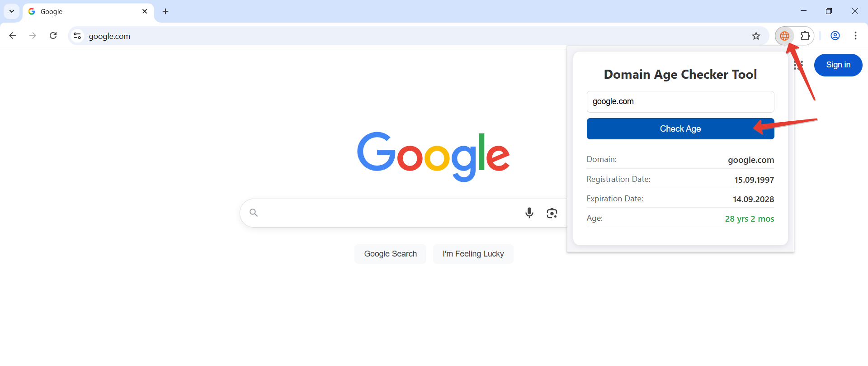Click the site information icon in address bar
868x366 pixels.
point(77,36)
